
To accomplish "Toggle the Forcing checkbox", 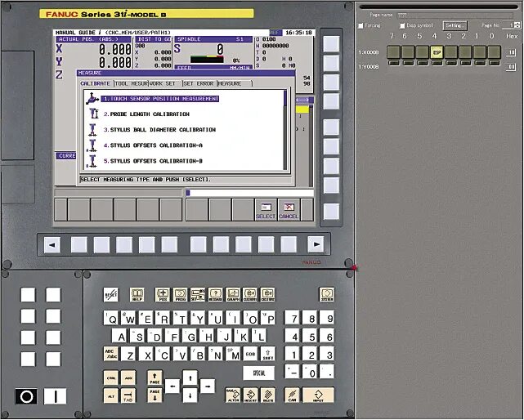I will tap(361, 25).
